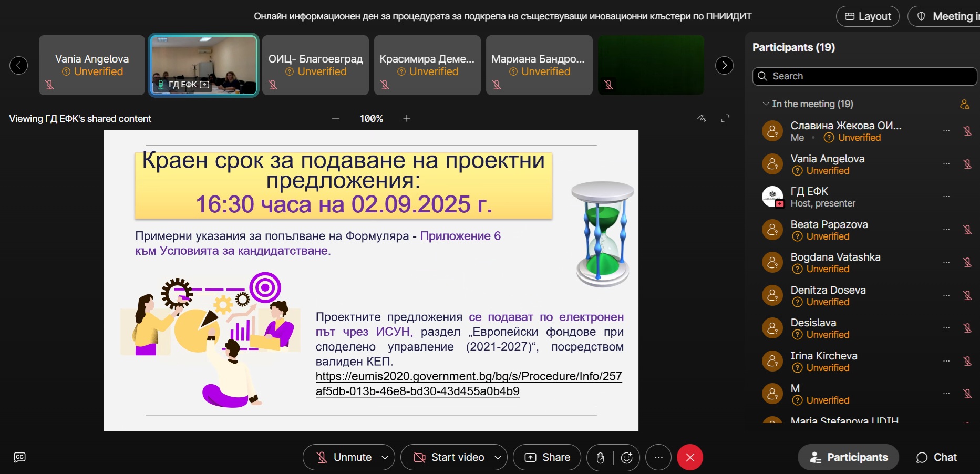Click muted mic icon for Denitza Doseva

pyautogui.click(x=967, y=295)
